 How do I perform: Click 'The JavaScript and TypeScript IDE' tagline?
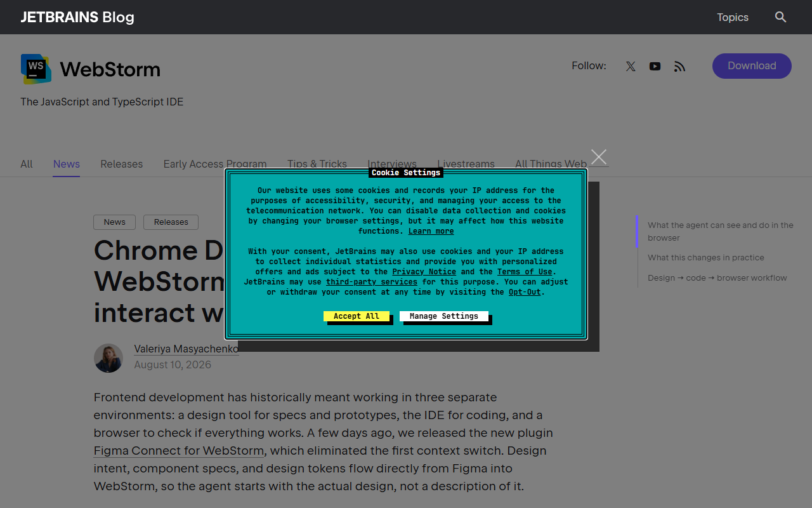102,102
